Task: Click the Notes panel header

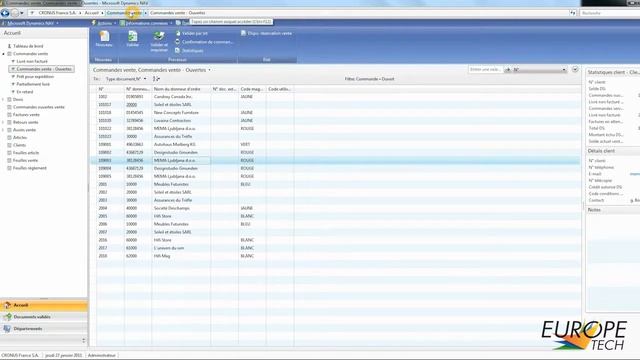Action: click(613, 210)
